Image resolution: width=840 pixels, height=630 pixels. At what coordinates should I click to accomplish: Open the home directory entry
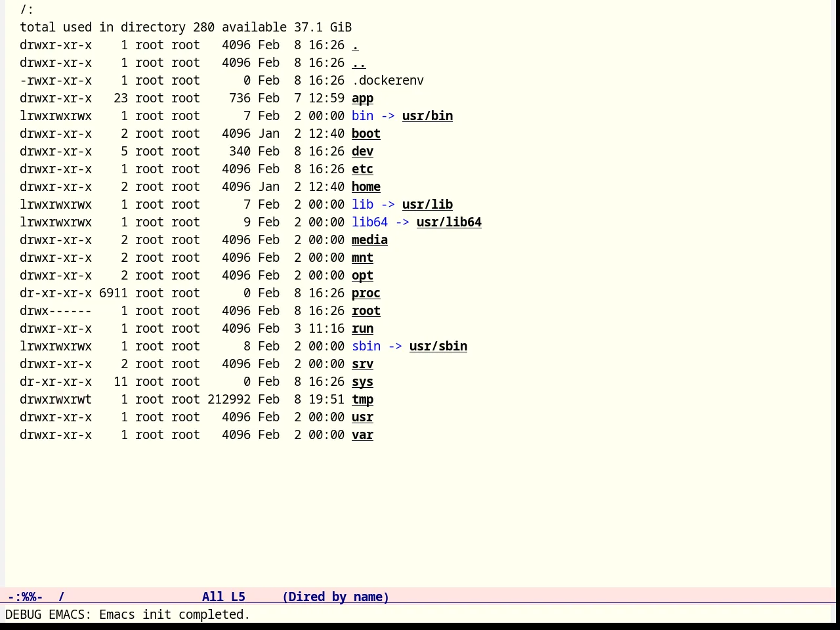pos(366,187)
